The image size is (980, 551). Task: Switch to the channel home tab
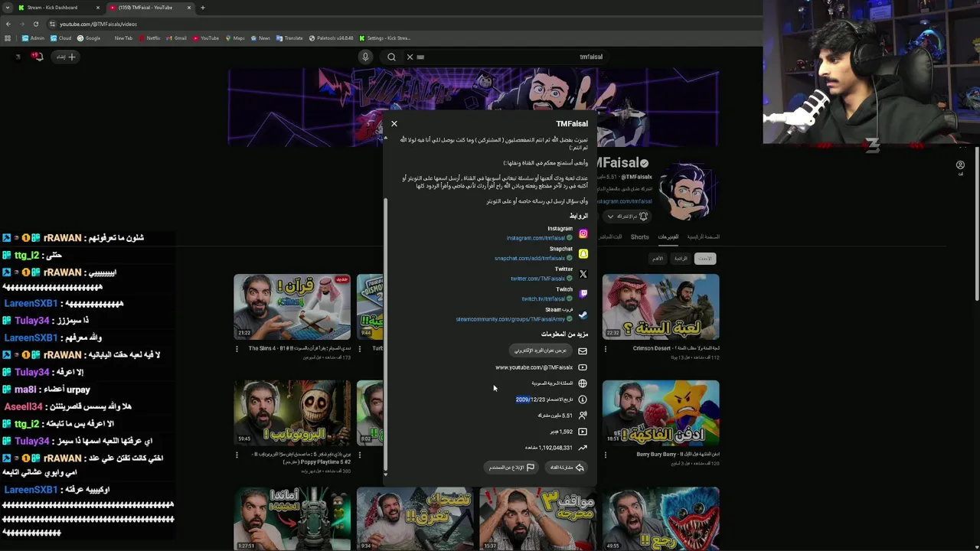tap(703, 237)
